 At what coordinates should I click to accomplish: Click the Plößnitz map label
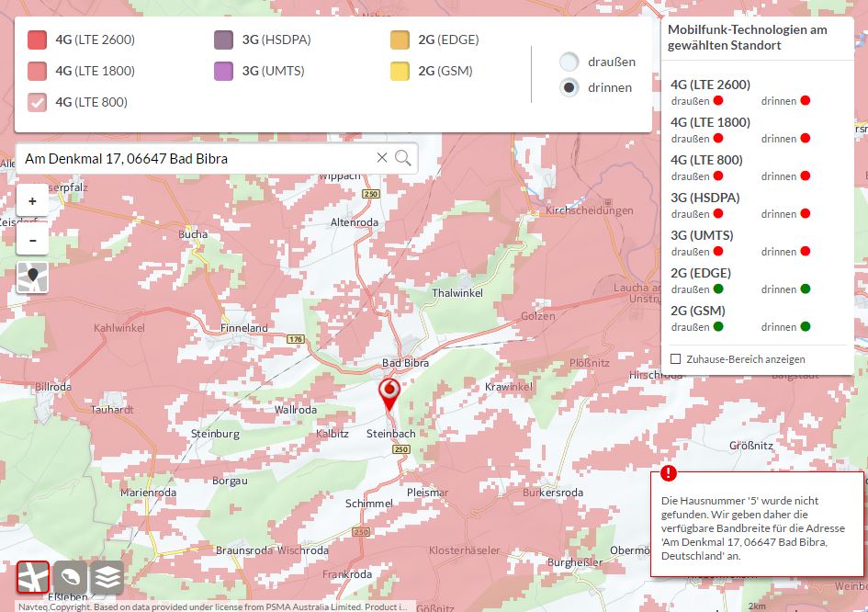pos(590,363)
